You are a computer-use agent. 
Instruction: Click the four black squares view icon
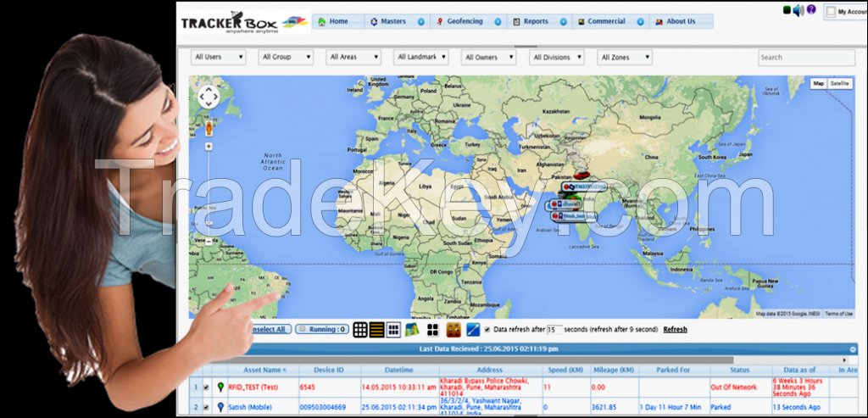(x=432, y=330)
